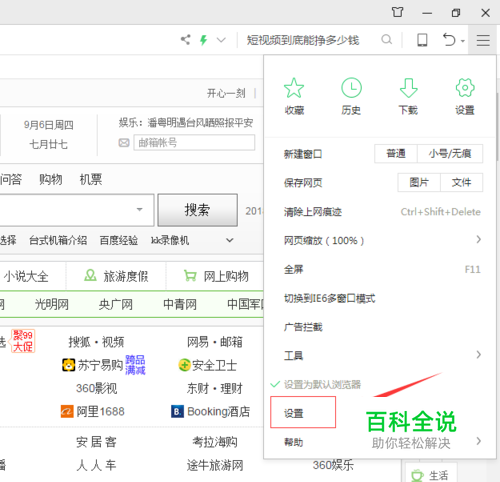Click the 9月6日周四 date text
Viewport: 500px width, 482px height.
point(48,125)
